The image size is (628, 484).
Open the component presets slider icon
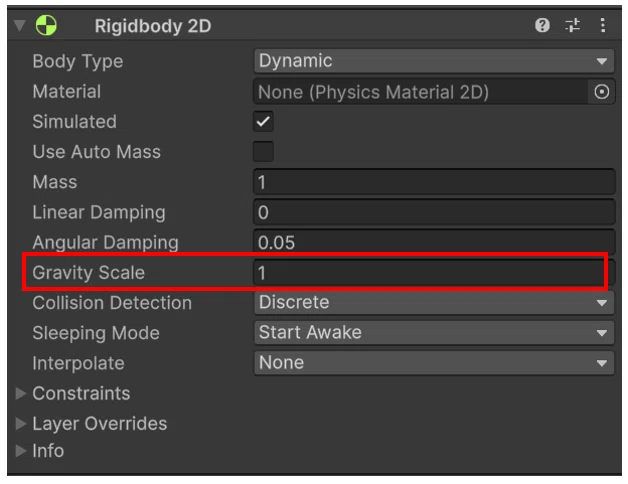click(x=572, y=25)
